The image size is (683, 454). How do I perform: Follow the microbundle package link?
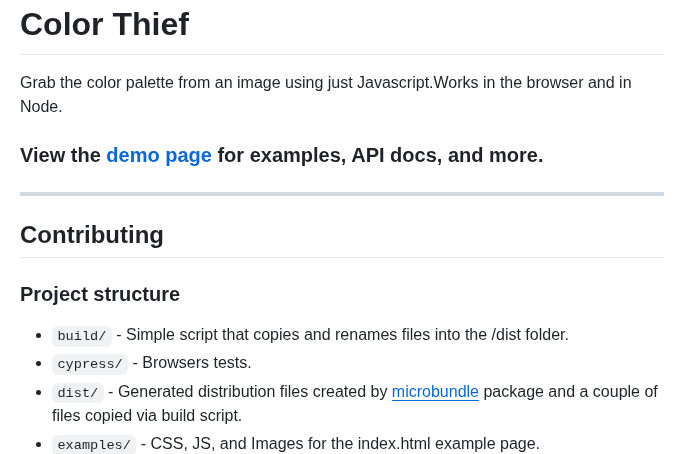point(435,392)
